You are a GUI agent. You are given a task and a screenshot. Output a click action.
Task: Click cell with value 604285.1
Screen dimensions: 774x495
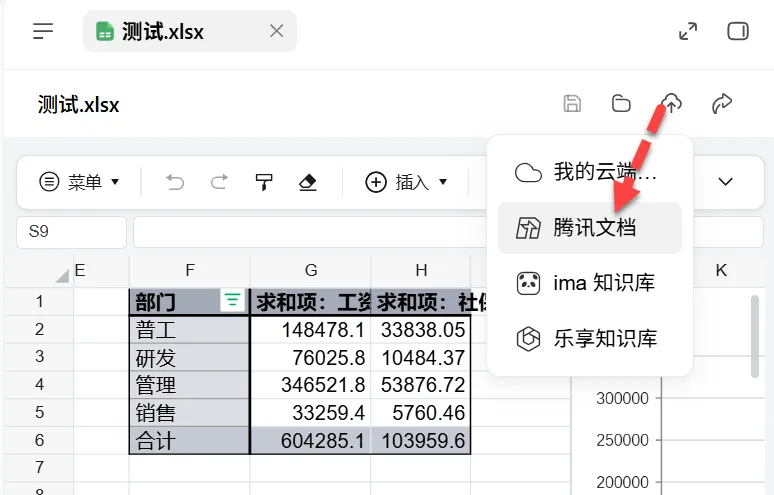310,440
